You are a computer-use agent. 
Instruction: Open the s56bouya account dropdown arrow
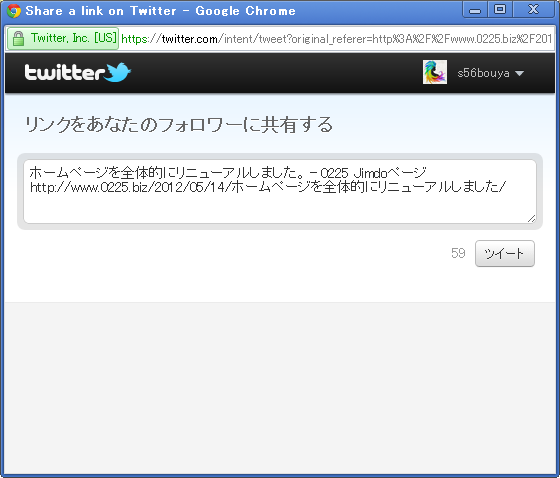[519, 73]
